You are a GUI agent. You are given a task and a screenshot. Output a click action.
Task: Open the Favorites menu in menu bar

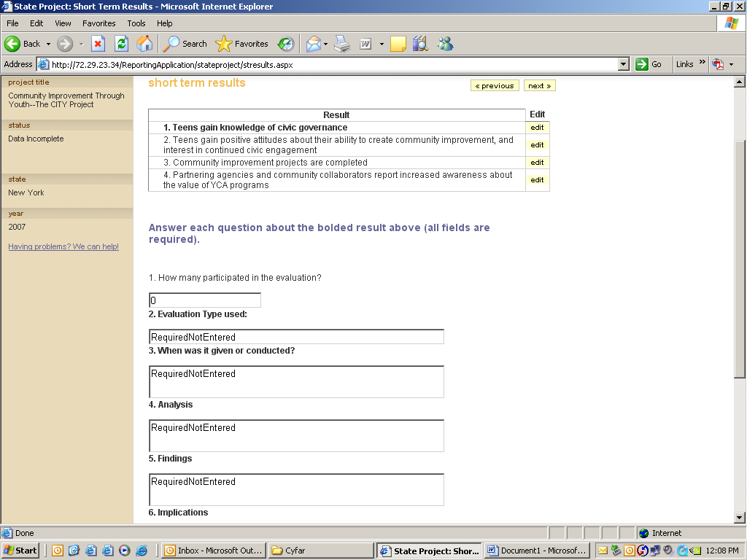[x=98, y=23]
